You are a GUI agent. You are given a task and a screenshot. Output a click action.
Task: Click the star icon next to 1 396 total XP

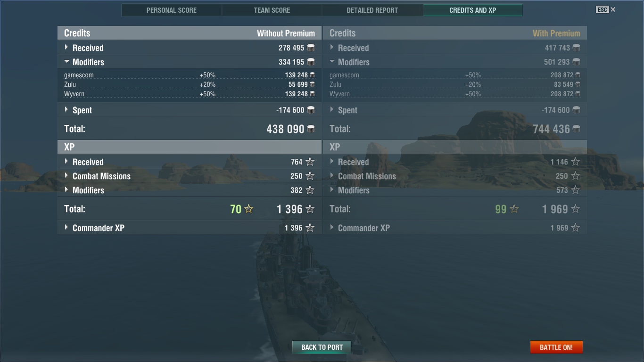(x=310, y=209)
